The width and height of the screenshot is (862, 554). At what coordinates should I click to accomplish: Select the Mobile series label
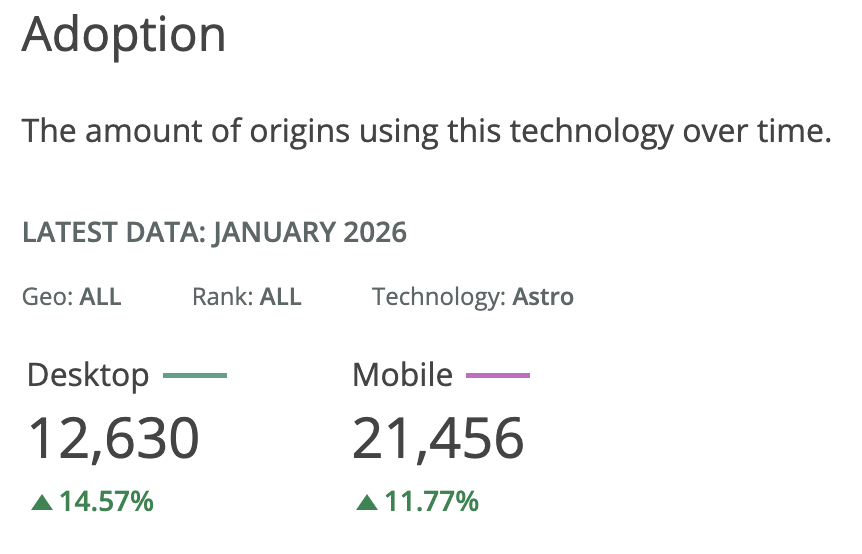[x=402, y=375]
